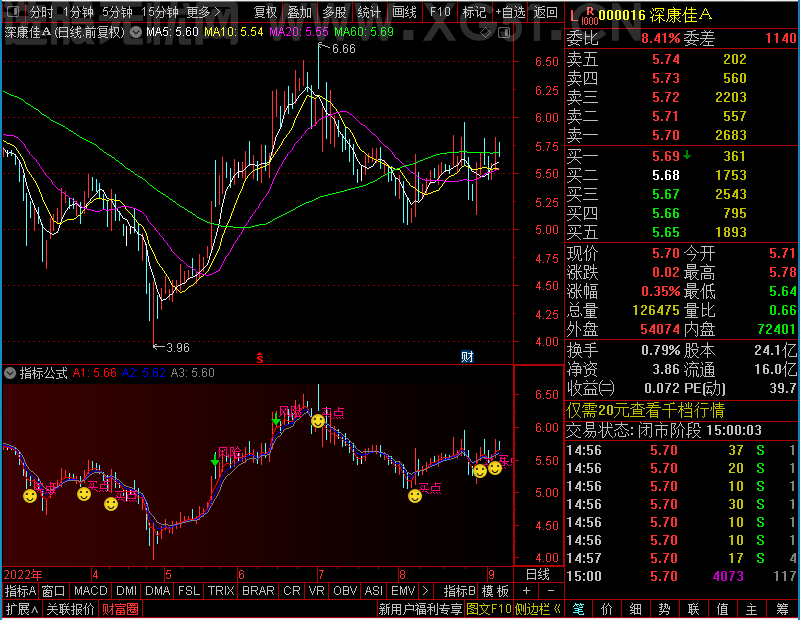
Task: Open the 窗口 indicator window options
Action: tap(54, 591)
